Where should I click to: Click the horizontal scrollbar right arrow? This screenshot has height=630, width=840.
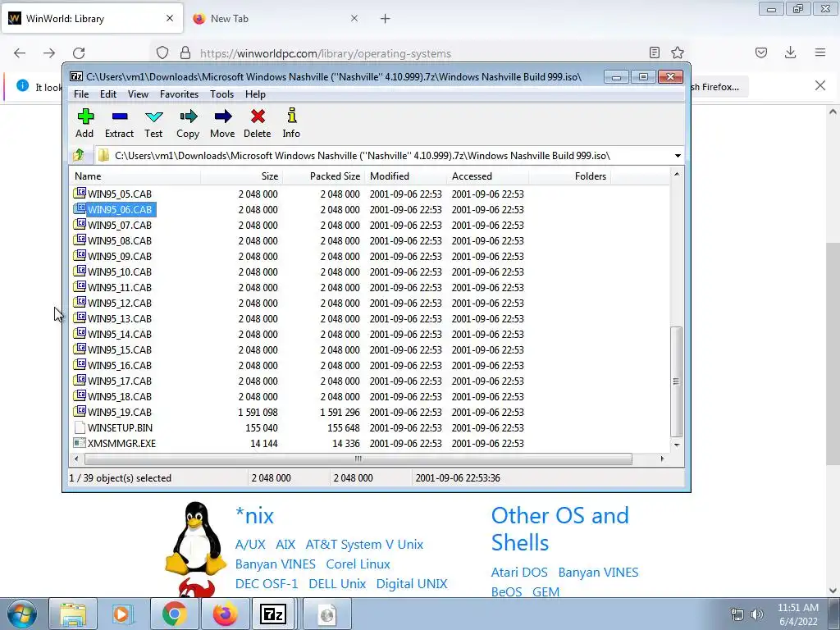tap(663, 459)
